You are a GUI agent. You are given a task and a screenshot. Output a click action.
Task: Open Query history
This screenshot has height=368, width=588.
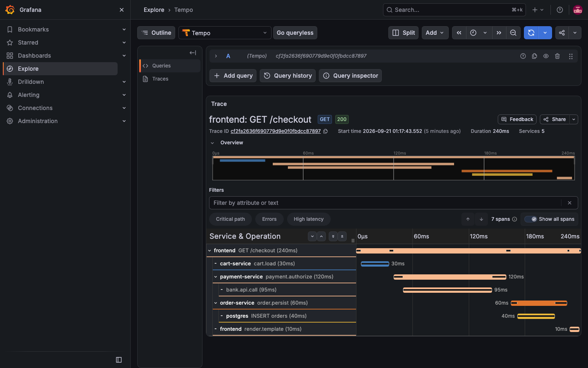coord(288,76)
